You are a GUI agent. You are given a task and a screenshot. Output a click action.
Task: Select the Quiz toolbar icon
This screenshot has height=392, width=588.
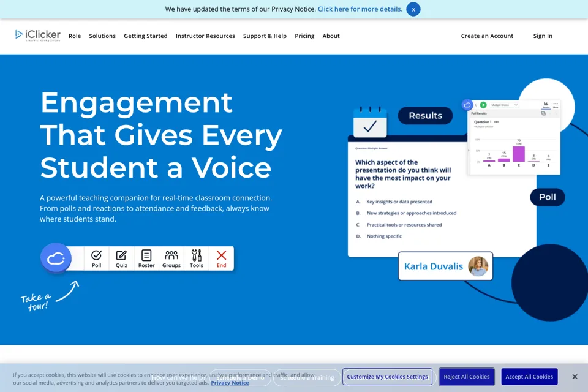(121, 258)
